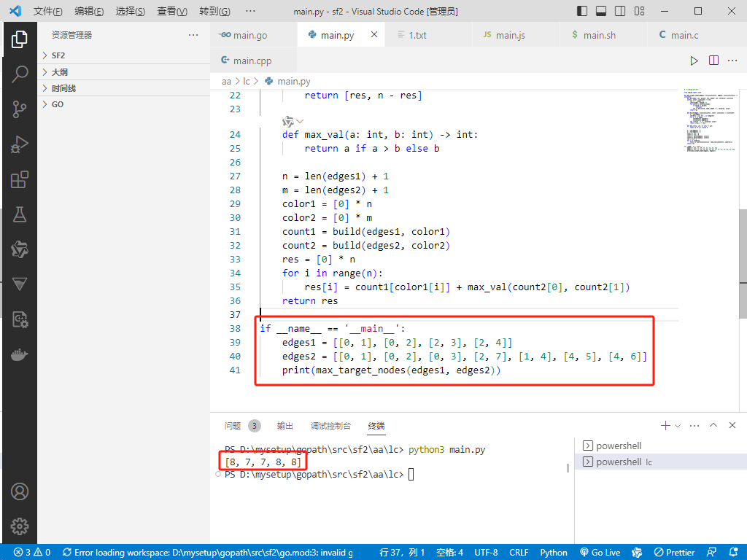Switch to the main.sh tab
Image resolution: width=747 pixels, height=560 pixels.
coord(603,35)
